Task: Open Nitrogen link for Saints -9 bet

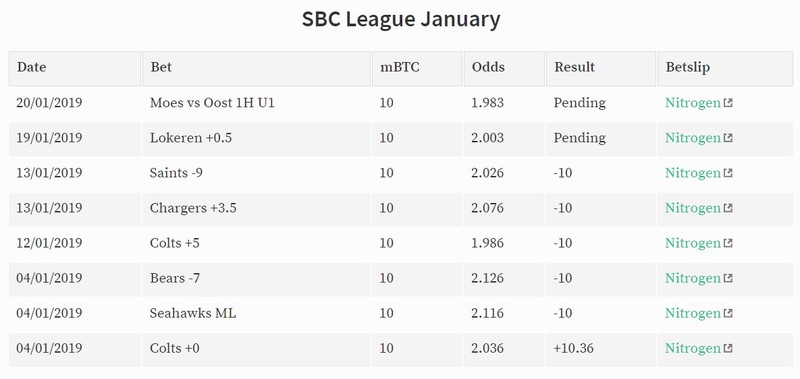Action: tap(693, 173)
